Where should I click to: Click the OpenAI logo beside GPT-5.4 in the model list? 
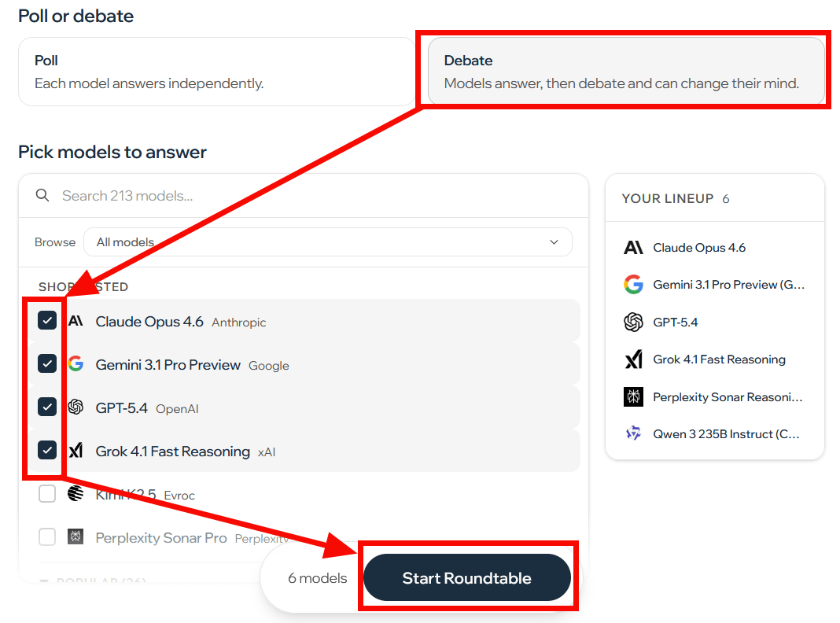coord(76,407)
